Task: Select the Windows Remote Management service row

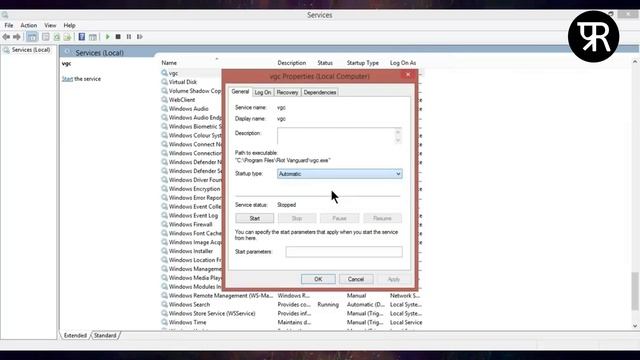Action: 291,296
